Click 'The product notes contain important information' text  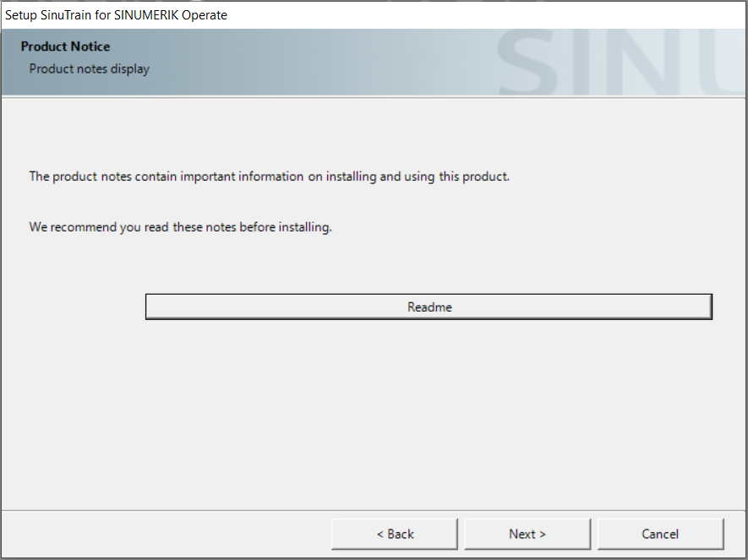tap(269, 177)
